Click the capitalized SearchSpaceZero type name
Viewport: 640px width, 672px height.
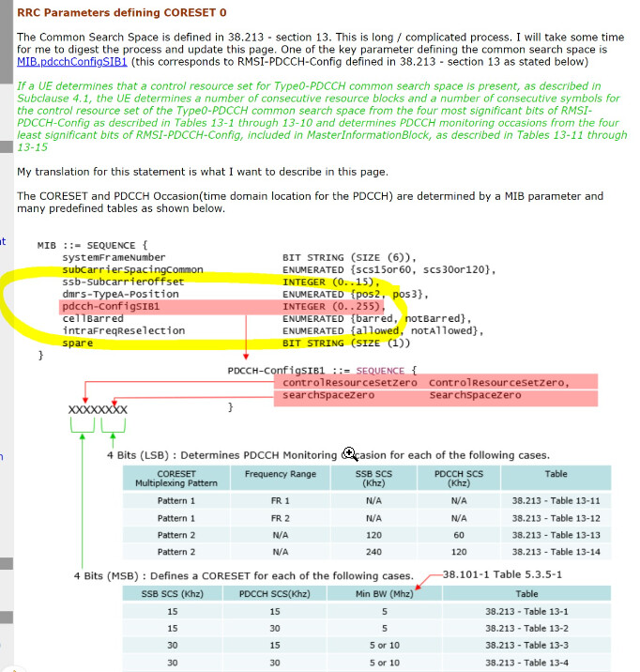[475, 395]
